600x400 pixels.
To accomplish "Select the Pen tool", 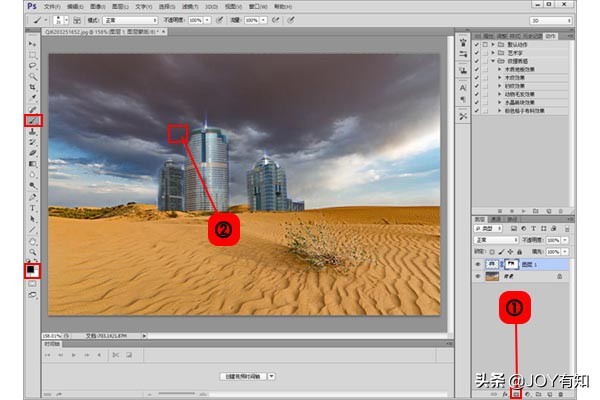I will click(33, 197).
